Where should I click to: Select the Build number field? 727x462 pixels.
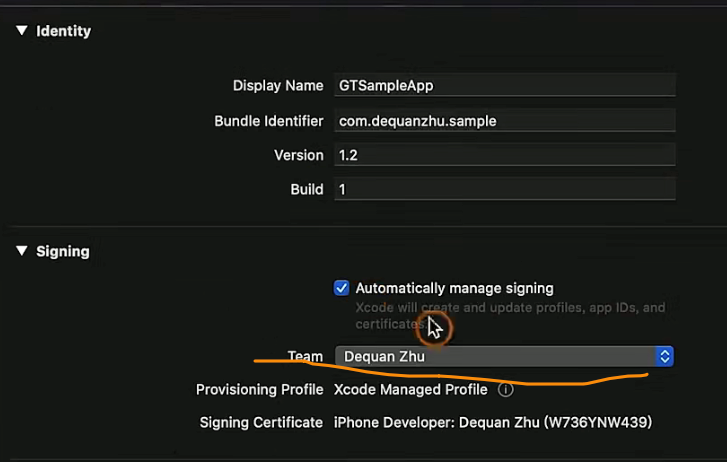point(505,189)
